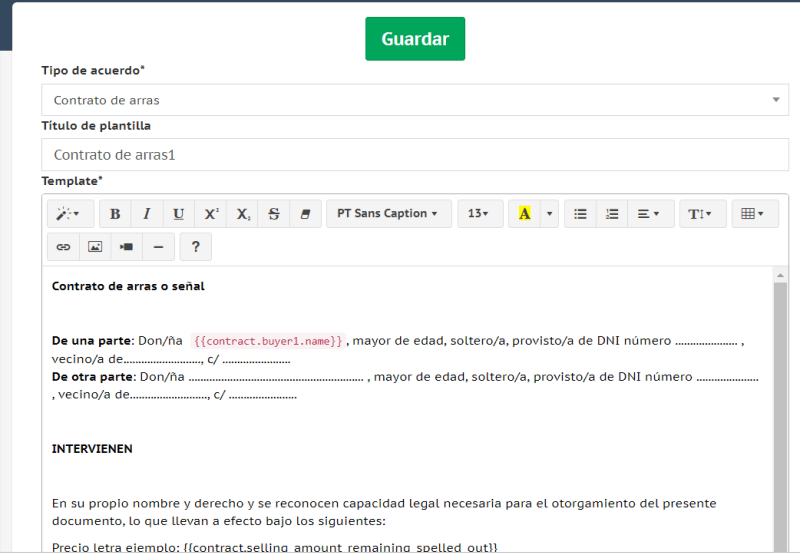Insert a hyperlink with the link icon
Image resolution: width=800 pixels, height=555 pixels.
point(63,247)
